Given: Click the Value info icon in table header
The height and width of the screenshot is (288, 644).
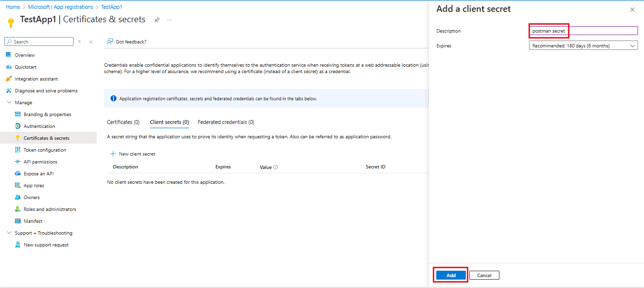Looking at the screenshot, I should [x=275, y=167].
